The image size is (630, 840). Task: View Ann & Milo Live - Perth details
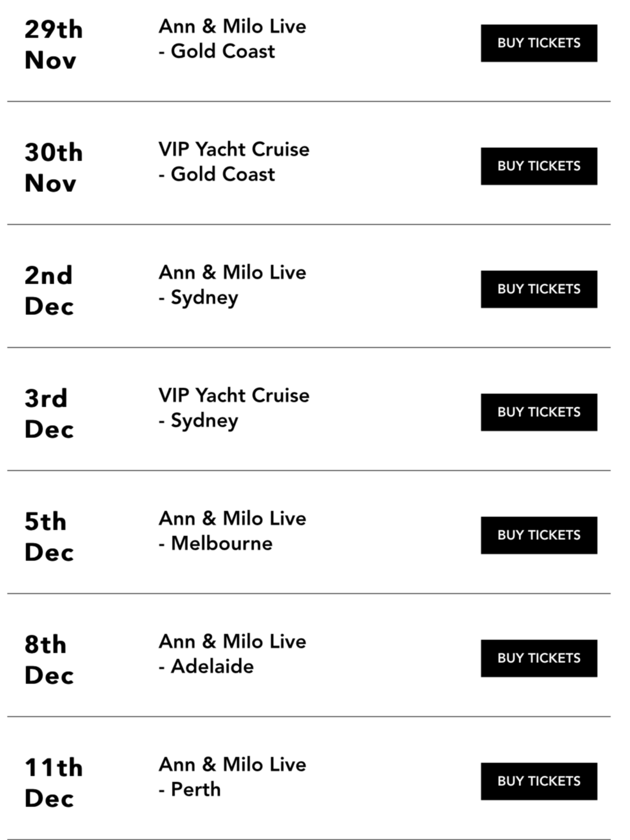[232, 777]
